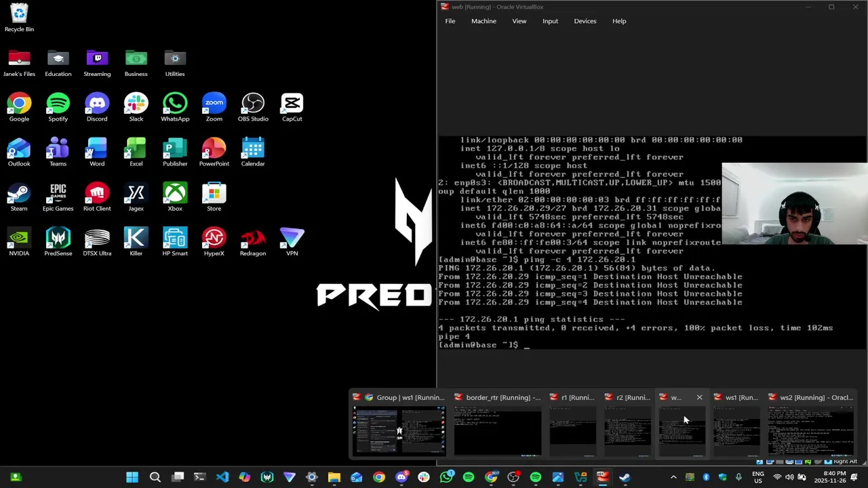The width and height of the screenshot is (868, 488).
Task: Select the Google Chrome desktop shortcut
Action: point(19,108)
